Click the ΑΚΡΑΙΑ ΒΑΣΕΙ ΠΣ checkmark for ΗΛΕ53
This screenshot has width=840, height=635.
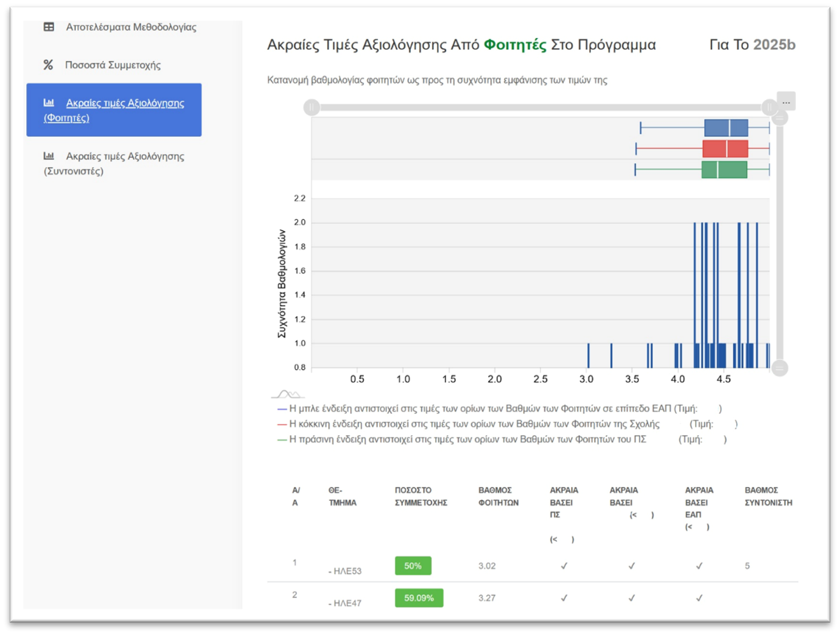click(x=564, y=566)
